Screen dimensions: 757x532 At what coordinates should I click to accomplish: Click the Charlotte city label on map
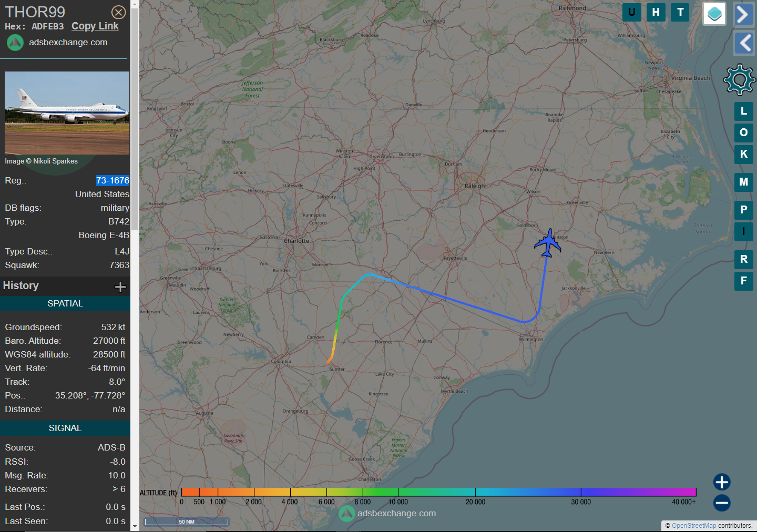[296, 241]
